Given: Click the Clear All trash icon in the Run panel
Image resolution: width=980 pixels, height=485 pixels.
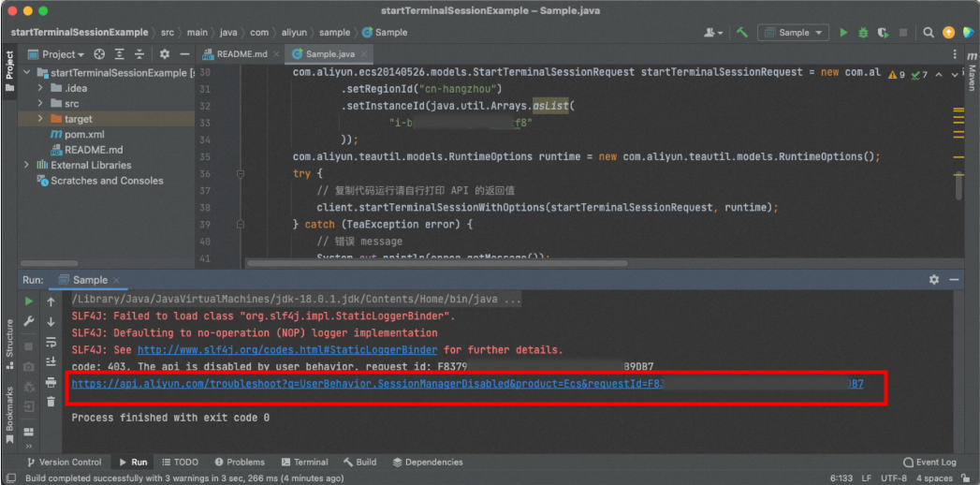Looking at the screenshot, I should [51, 401].
